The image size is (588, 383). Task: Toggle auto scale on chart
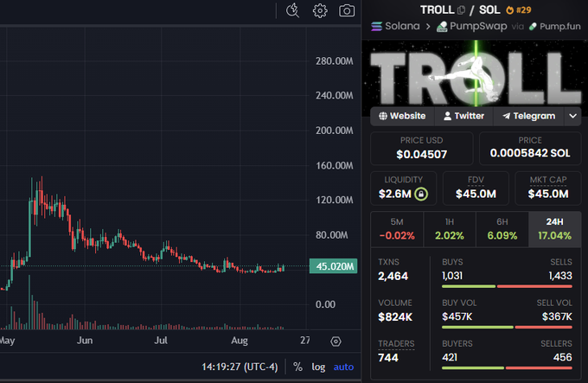[x=343, y=367]
